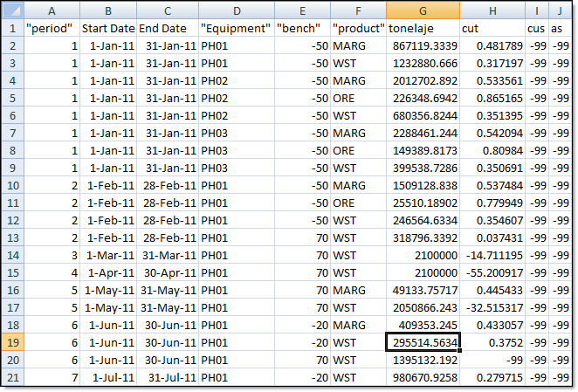The width and height of the screenshot is (578, 392).
Task: Select cell showing -55.200917
Action: click(x=493, y=273)
